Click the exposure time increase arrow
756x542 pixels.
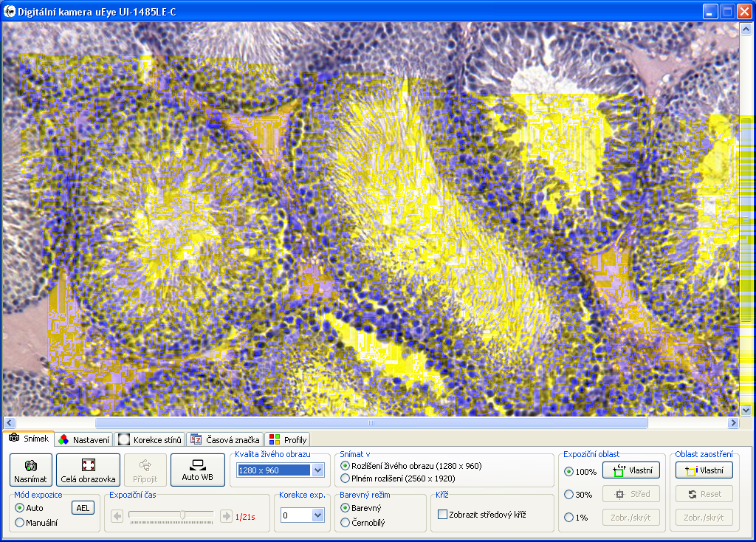point(226,516)
